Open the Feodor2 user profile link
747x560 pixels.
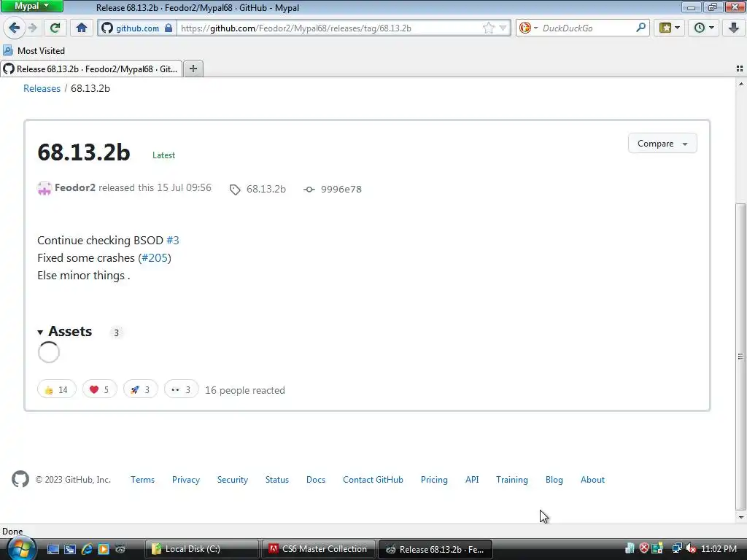tap(75, 187)
